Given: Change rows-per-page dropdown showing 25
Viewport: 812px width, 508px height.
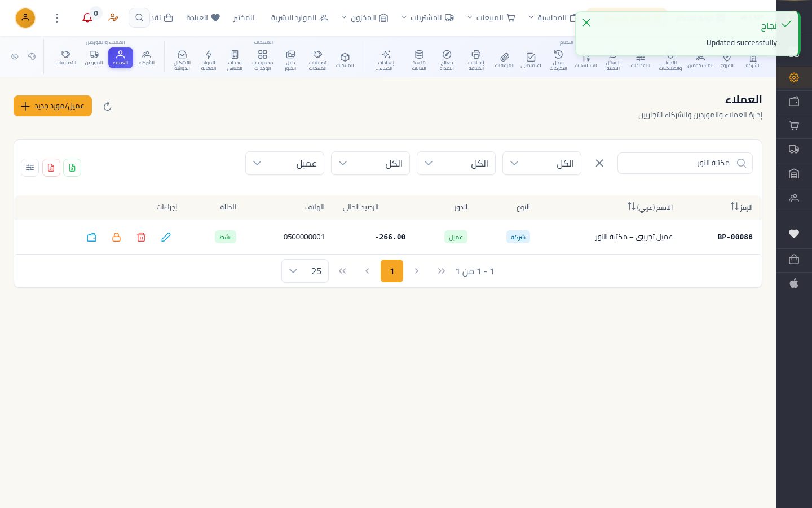Looking at the screenshot, I should [305, 271].
